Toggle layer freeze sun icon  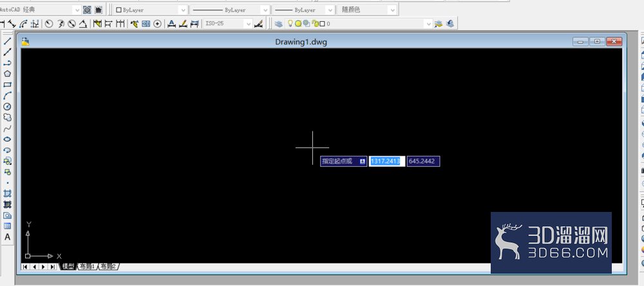[x=298, y=24]
